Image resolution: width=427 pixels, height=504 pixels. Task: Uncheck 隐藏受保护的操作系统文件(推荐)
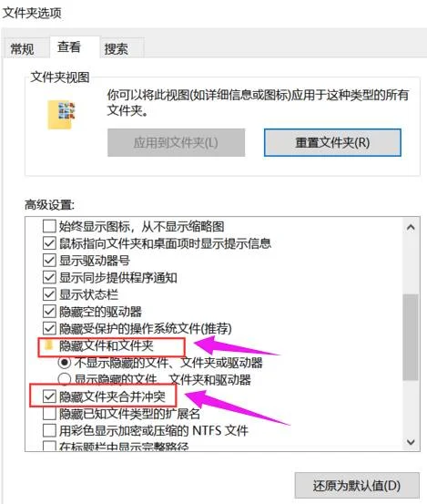pyautogui.click(x=49, y=328)
